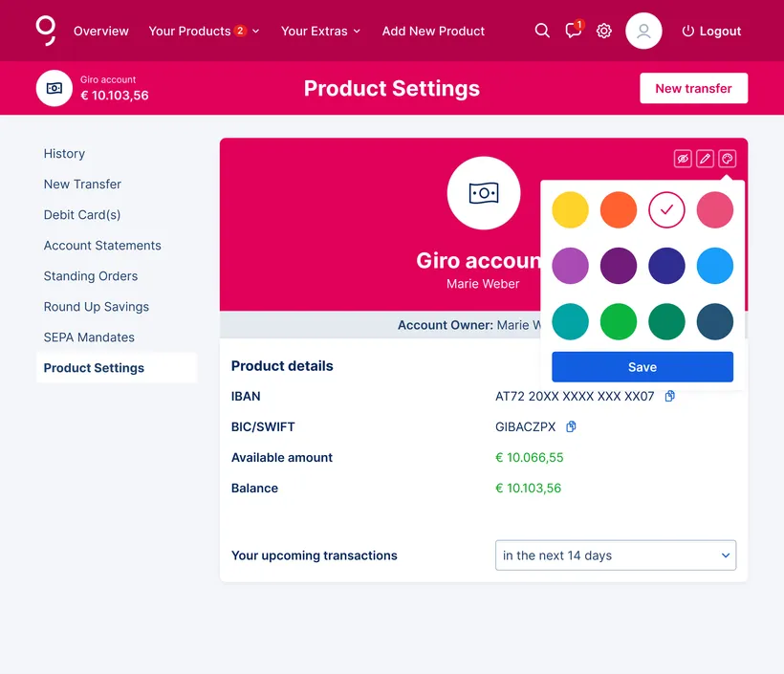
Task: Save the selected card color
Action: 642,367
